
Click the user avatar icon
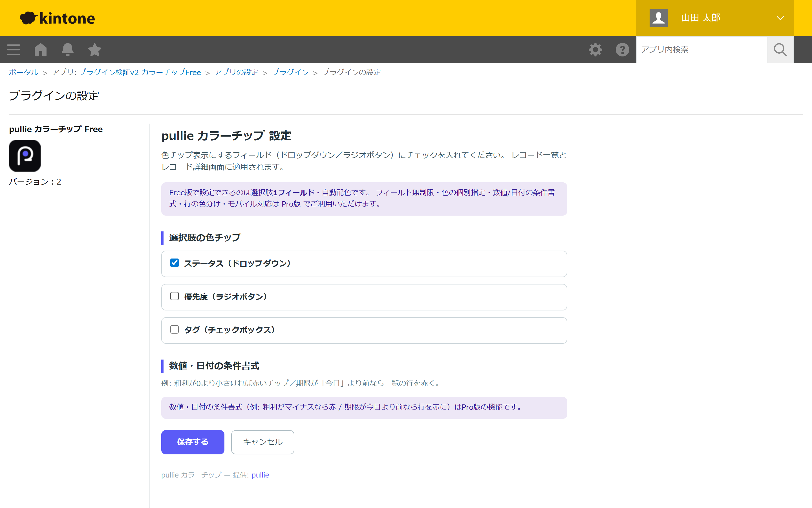[x=658, y=18]
